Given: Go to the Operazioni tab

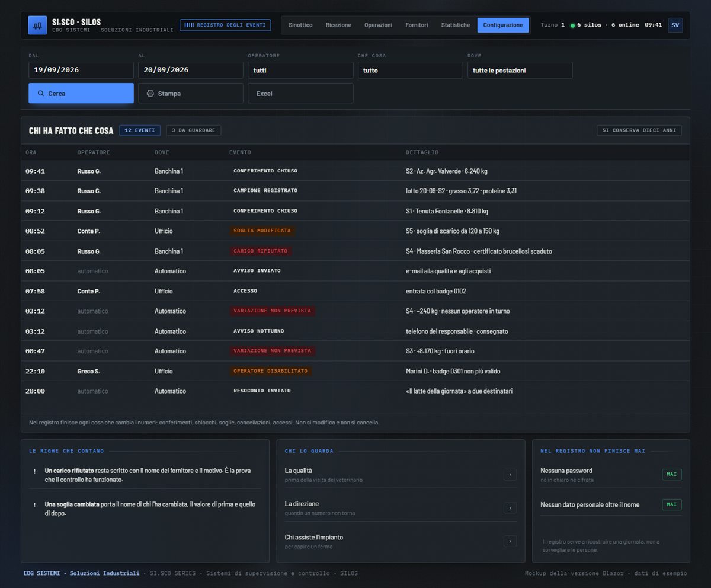Looking at the screenshot, I should click(378, 25).
